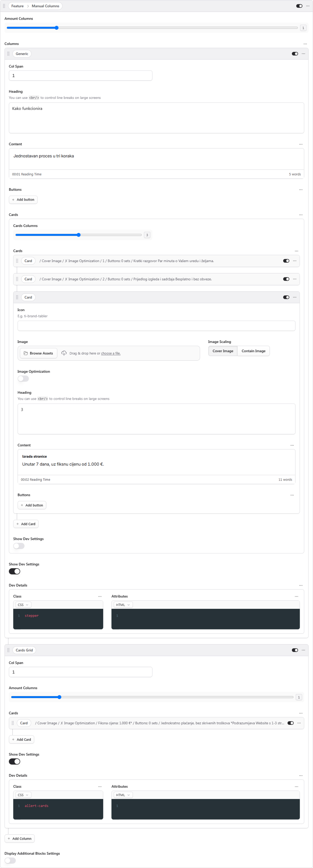Open three-dot menu beside stepper Class editor
The width and height of the screenshot is (313, 868).
tap(100, 596)
